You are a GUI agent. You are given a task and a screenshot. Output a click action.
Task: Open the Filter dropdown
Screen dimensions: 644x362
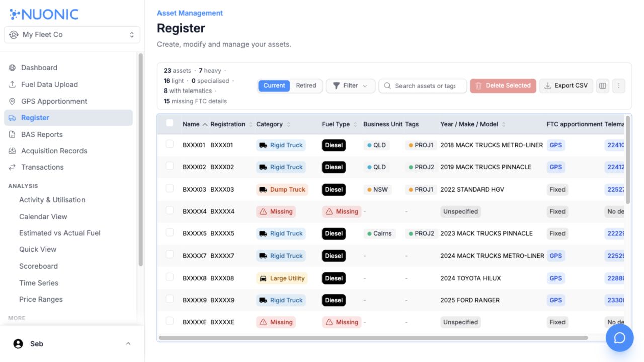351,86
